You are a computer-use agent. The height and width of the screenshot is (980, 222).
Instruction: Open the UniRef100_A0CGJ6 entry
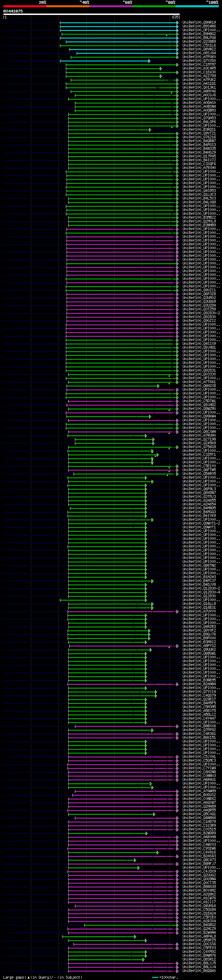pos(199,95)
